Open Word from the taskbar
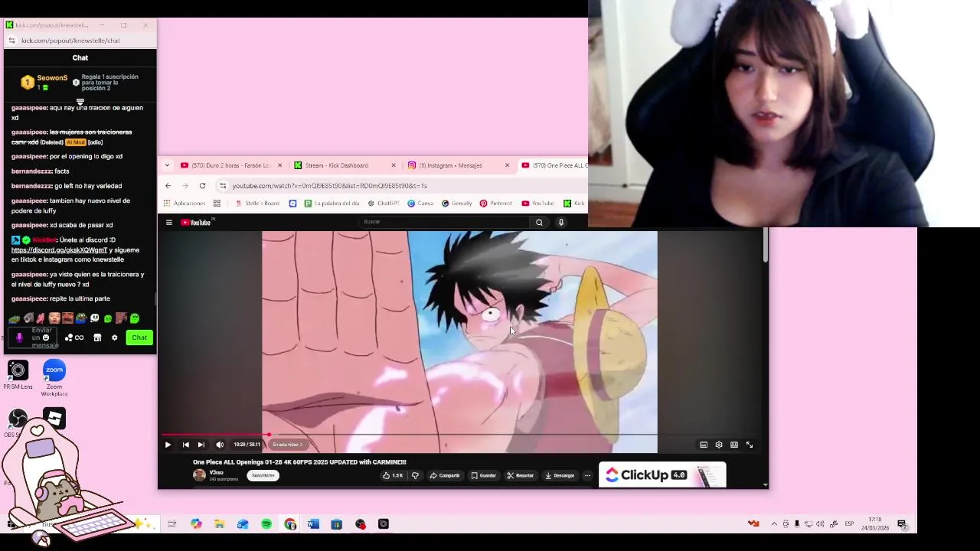This screenshot has width=980, height=551. pyautogui.click(x=313, y=524)
